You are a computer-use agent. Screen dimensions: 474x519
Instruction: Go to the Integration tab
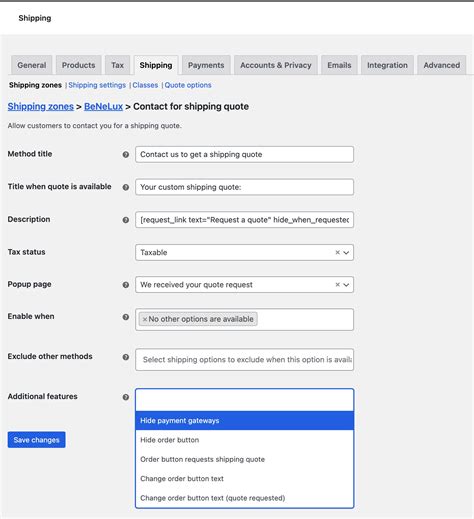(387, 65)
